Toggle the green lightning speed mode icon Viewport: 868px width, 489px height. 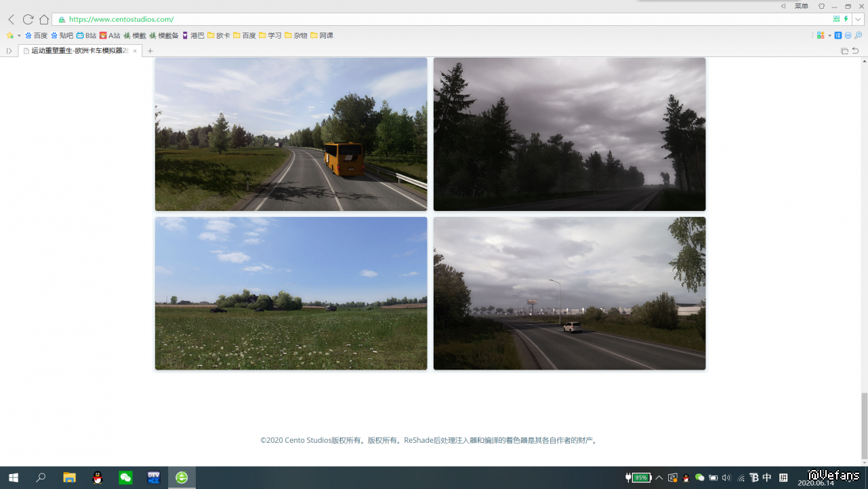click(846, 20)
